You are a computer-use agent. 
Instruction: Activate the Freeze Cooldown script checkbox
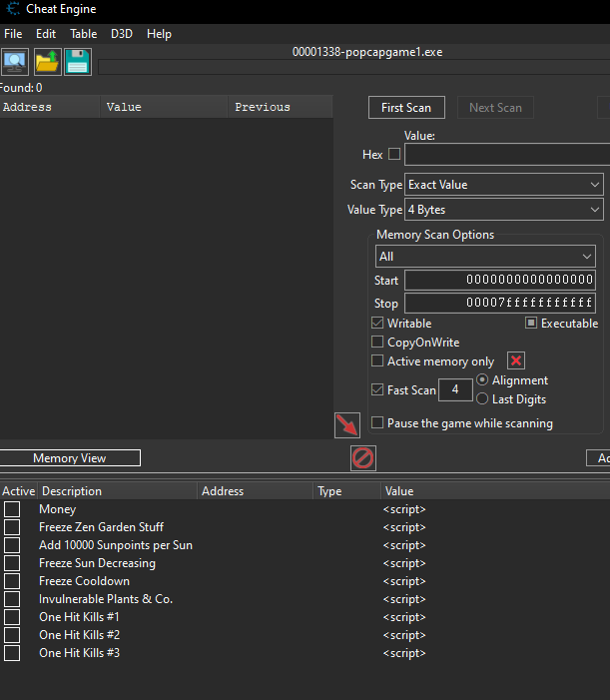[x=12, y=581]
